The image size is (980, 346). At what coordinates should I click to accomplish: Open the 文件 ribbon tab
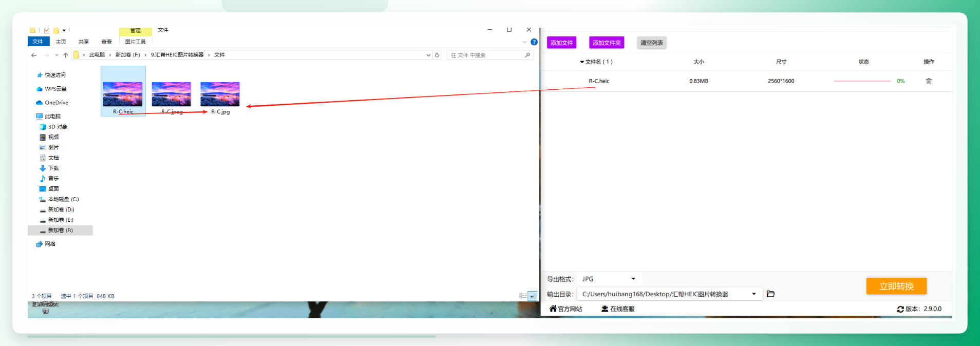coord(38,42)
